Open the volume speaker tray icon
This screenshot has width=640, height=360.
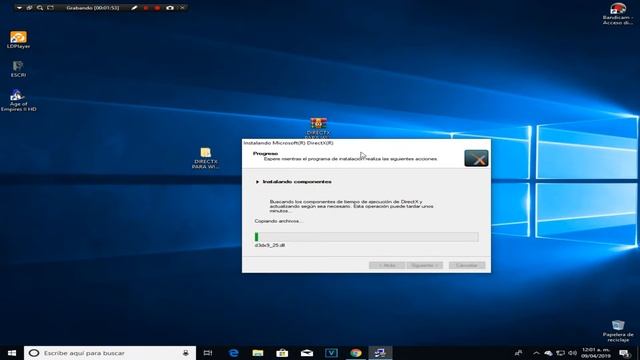[x=573, y=353]
